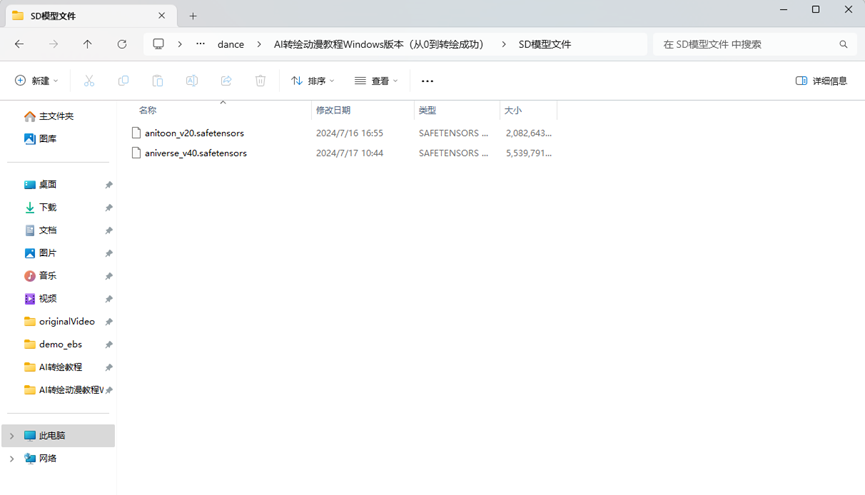Click the search magnifier icon
This screenshot has width=865, height=495.
843,44
